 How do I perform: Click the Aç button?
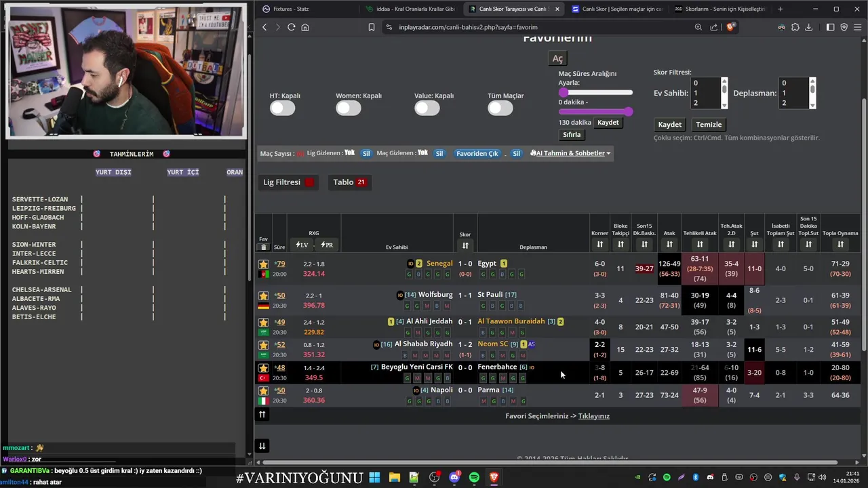(557, 58)
